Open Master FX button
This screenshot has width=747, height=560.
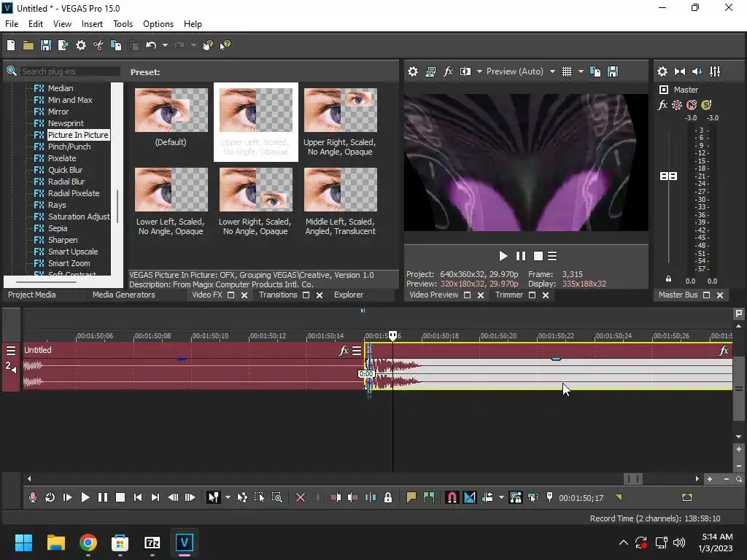tap(662, 105)
